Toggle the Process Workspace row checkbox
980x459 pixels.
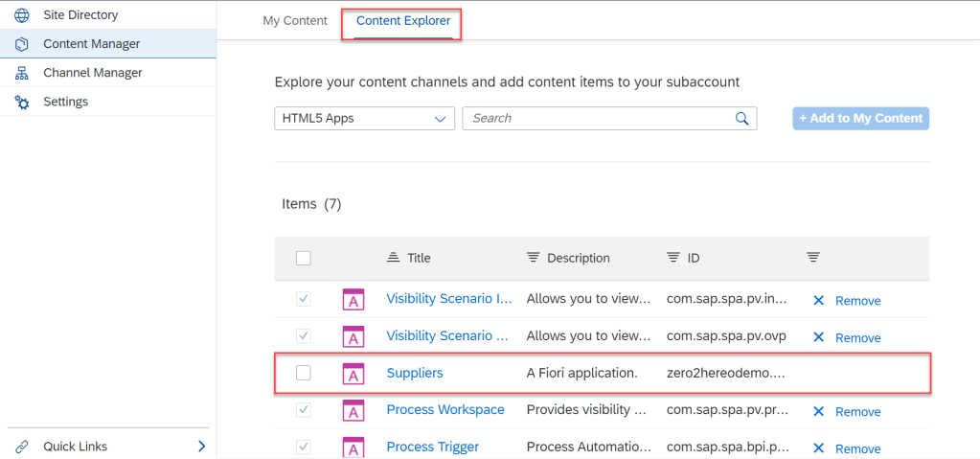304,410
